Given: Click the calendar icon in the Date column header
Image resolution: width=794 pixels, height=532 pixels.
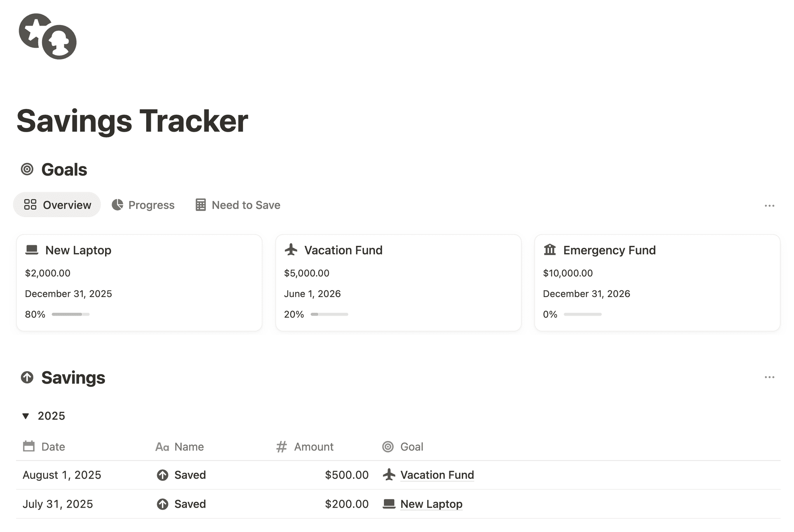Looking at the screenshot, I should (29, 446).
